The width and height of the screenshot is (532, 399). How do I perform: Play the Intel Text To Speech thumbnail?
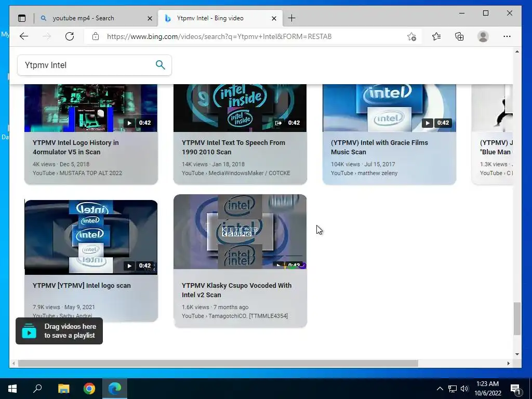[240, 108]
